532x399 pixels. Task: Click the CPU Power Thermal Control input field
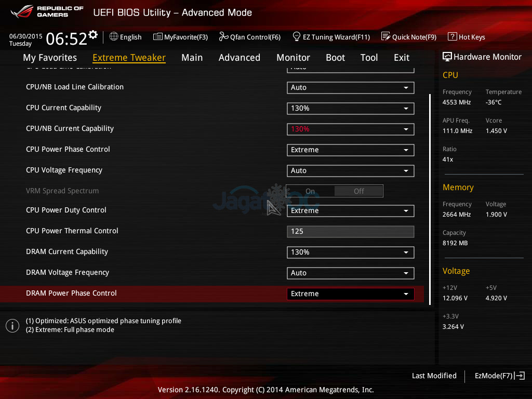coord(350,232)
